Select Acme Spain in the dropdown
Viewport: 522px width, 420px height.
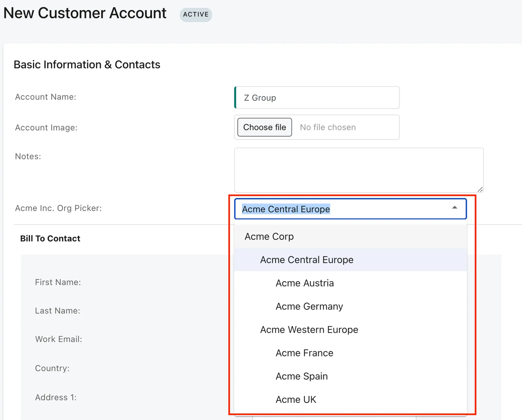coord(351,376)
